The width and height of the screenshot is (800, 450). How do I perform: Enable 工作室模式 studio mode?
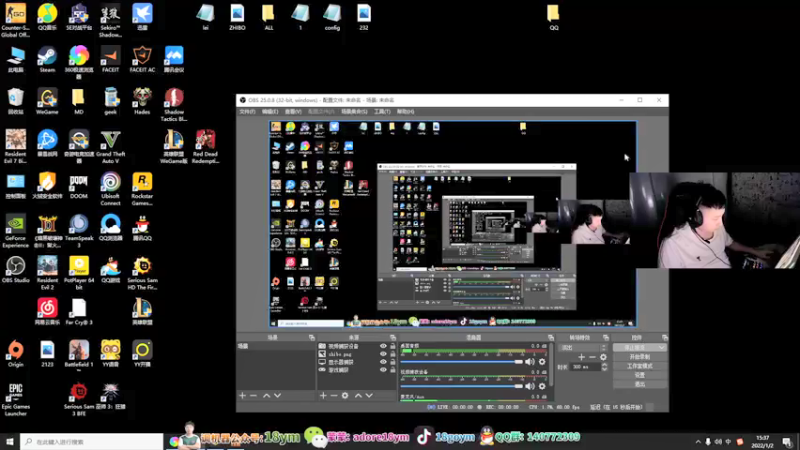coord(640,366)
